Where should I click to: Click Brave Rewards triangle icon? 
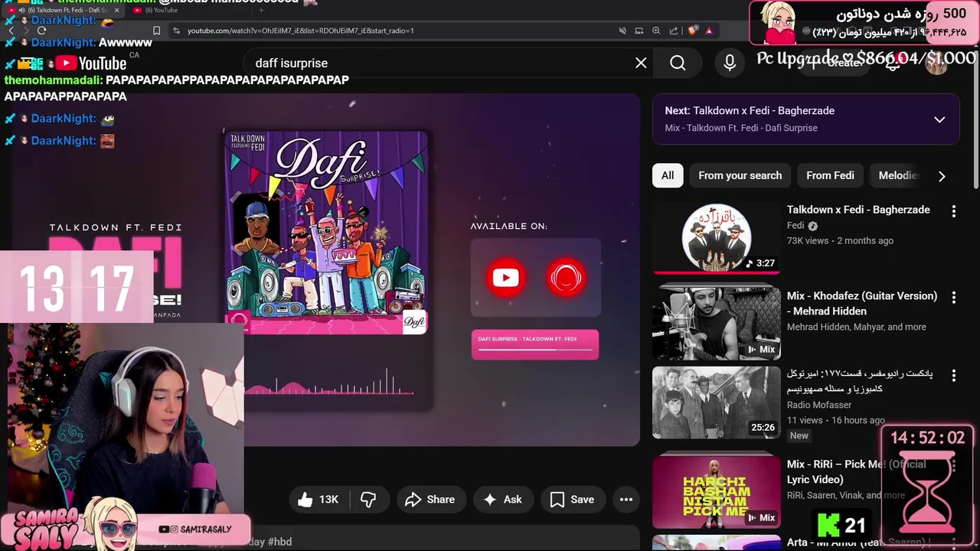709,31
